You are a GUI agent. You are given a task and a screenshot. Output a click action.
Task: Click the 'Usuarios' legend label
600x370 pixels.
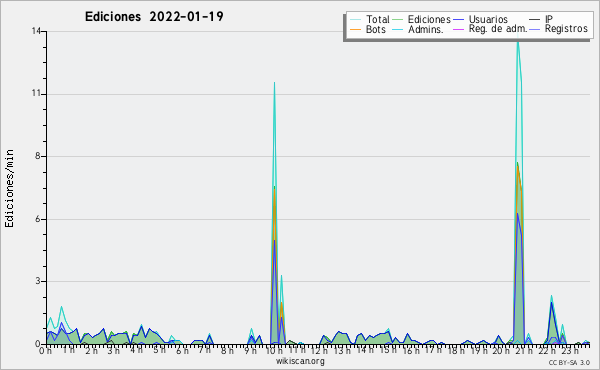coord(488,19)
